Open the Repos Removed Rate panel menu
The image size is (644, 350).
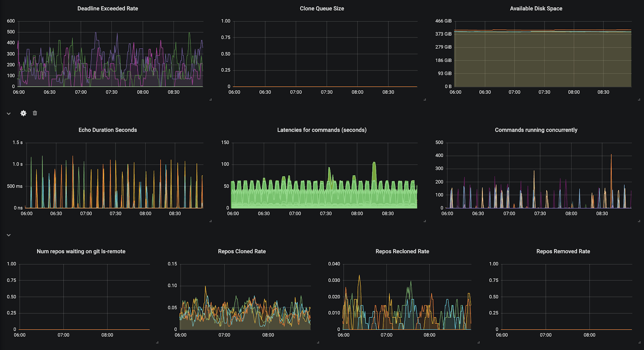pyautogui.click(x=563, y=251)
